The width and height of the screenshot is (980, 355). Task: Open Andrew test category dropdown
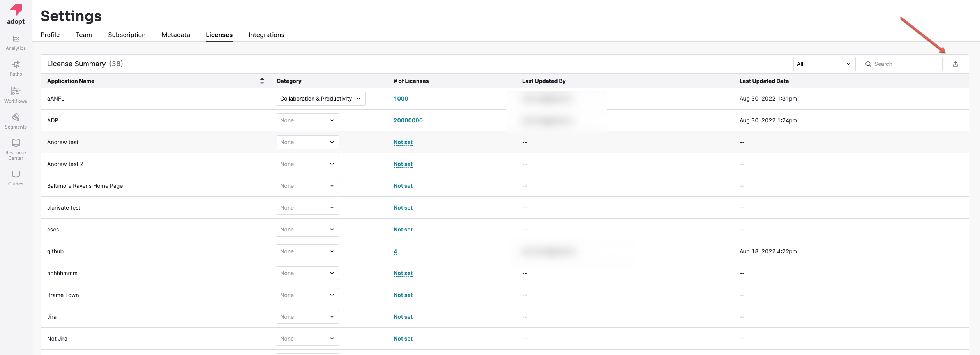(x=308, y=142)
